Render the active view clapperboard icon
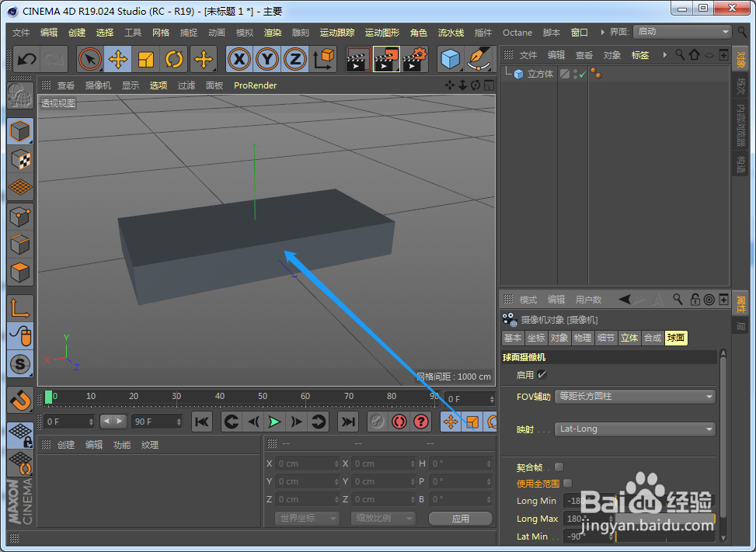This screenshot has width=756, height=552. 358,60
